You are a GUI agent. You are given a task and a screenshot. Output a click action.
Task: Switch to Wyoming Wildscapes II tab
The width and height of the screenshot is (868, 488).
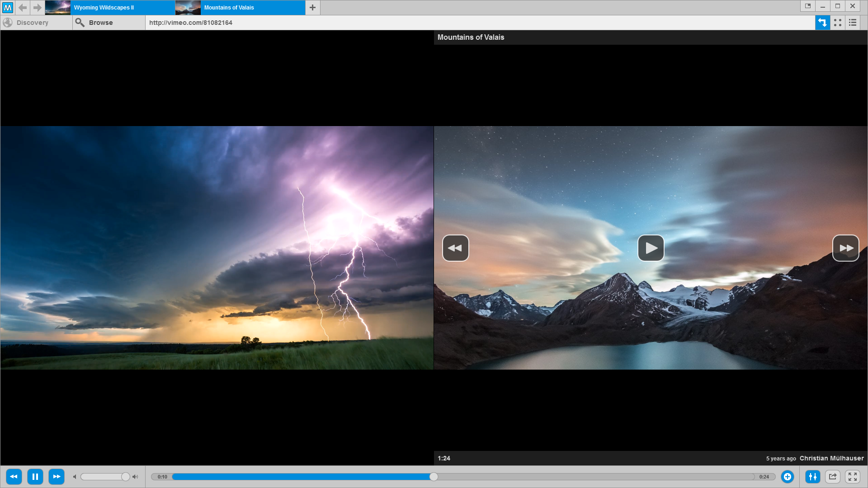click(110, 7)
